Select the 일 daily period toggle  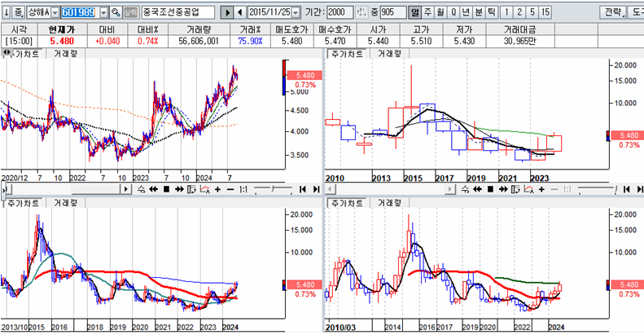pos(415,12)
